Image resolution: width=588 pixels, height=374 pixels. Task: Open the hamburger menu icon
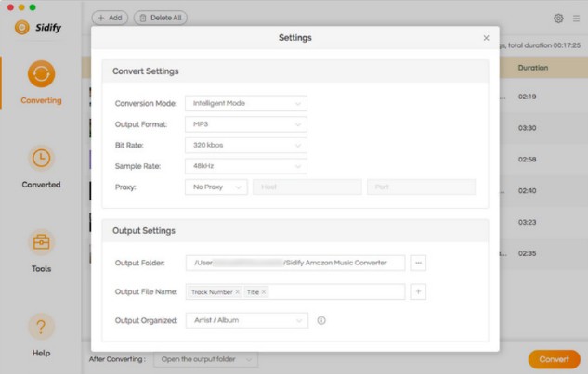click(x=576, y=18)
